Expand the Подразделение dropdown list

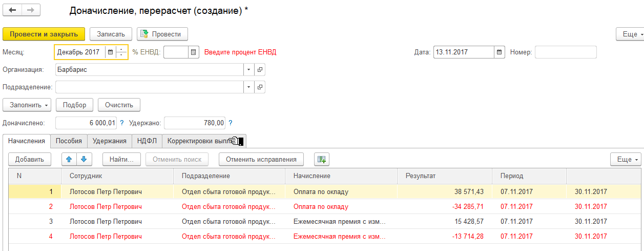click(x=248, y=87)
